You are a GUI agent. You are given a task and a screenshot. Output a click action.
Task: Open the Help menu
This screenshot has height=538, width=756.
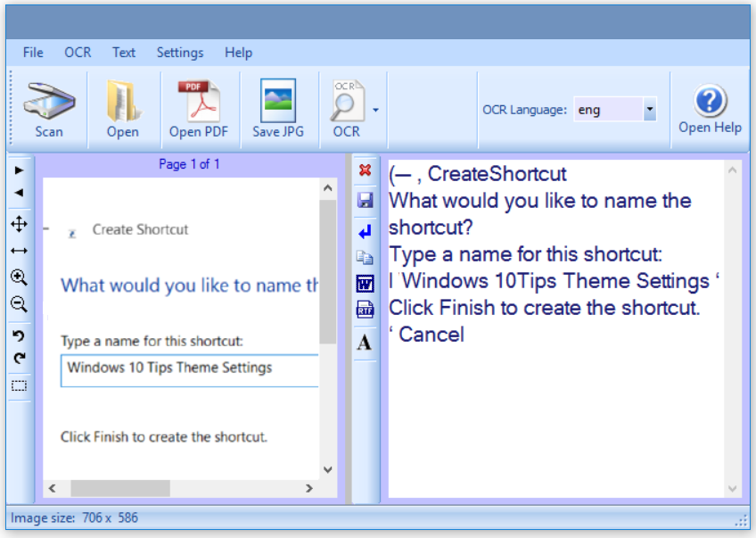(238, 52)
